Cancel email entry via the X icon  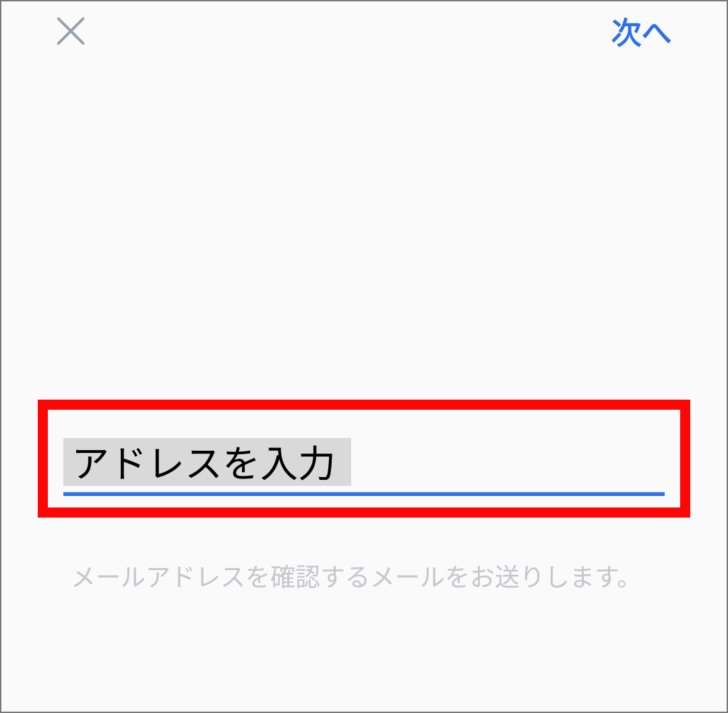coord(71,31)
